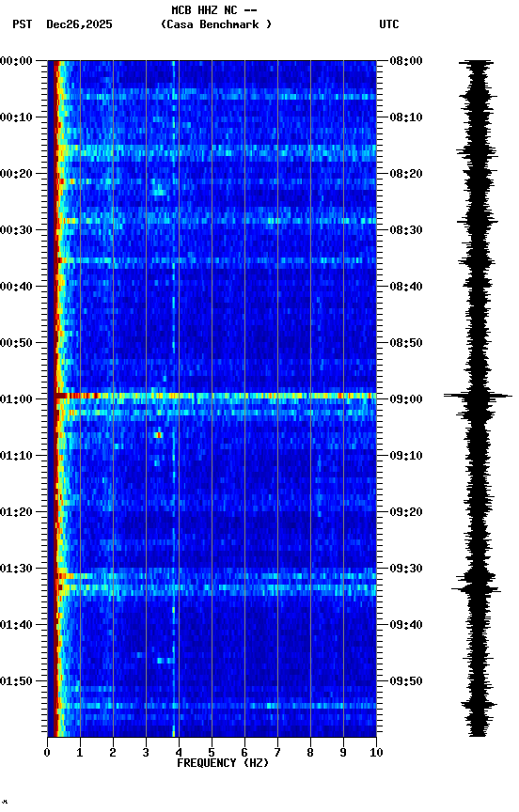Screen dimensions: 519x812
Task: Click the UTC 08:50 time label
Action: pos(406,343)
